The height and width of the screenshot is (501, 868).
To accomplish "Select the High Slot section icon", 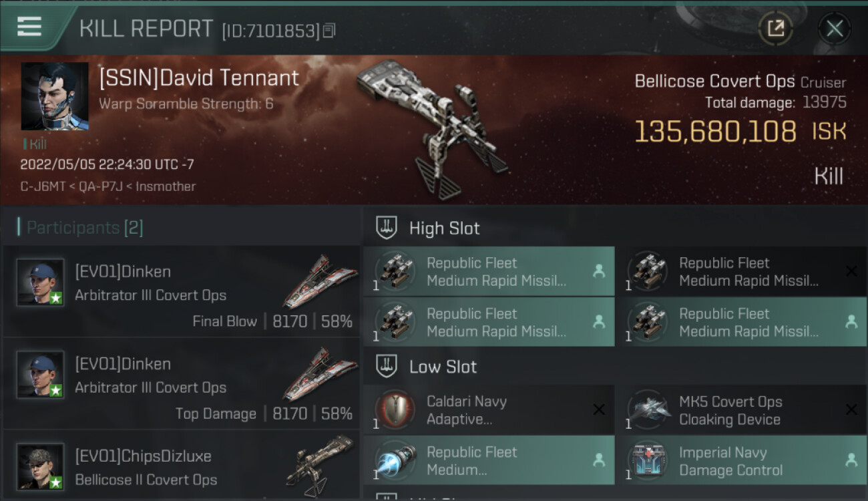I will tap(387, 228).
